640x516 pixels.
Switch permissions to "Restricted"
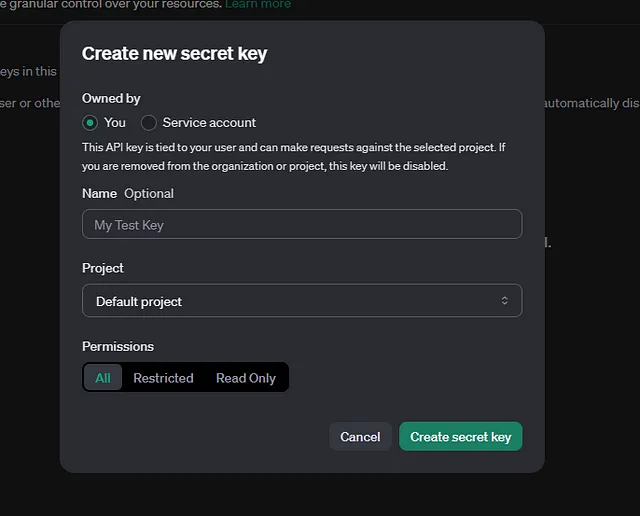[x=163, y=378]
